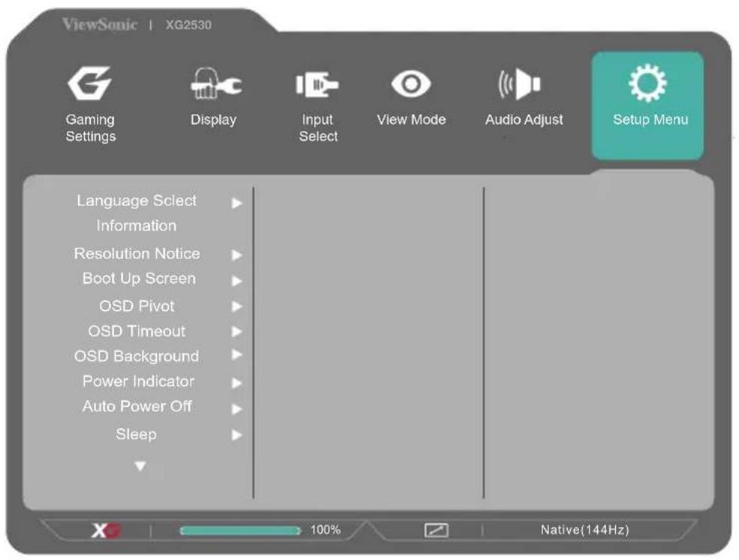The image size is (739, 560).
Task: Click the Native(144Hz) status text
Action: pyautogui.click(x=584, y=530)
